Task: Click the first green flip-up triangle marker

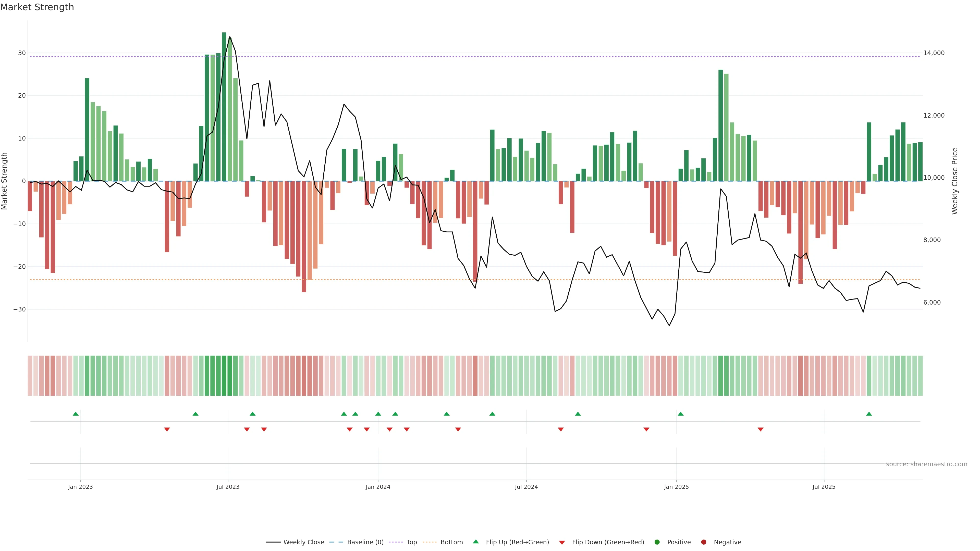Action: click(76, 414)
